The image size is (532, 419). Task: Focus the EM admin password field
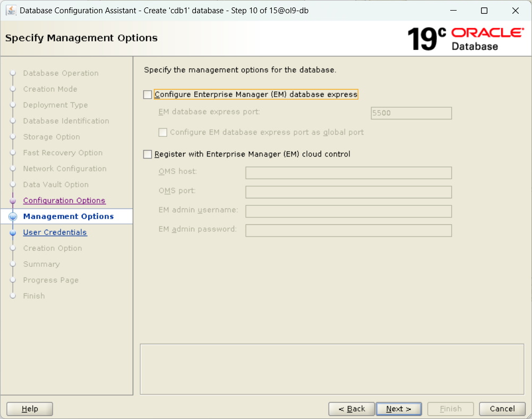(x=348, y=231)
